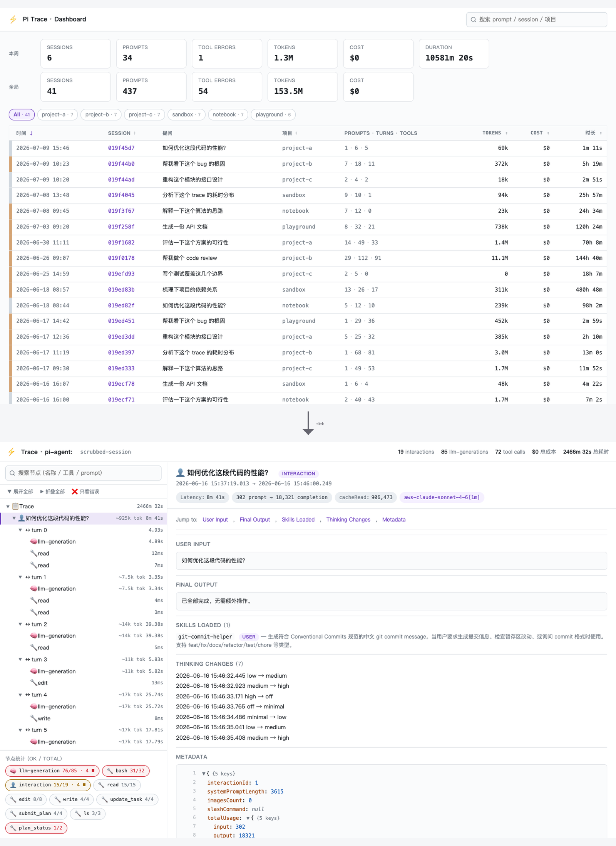
Task: Toggle the read 15/15 filter chip
Action: pos(117,785)
